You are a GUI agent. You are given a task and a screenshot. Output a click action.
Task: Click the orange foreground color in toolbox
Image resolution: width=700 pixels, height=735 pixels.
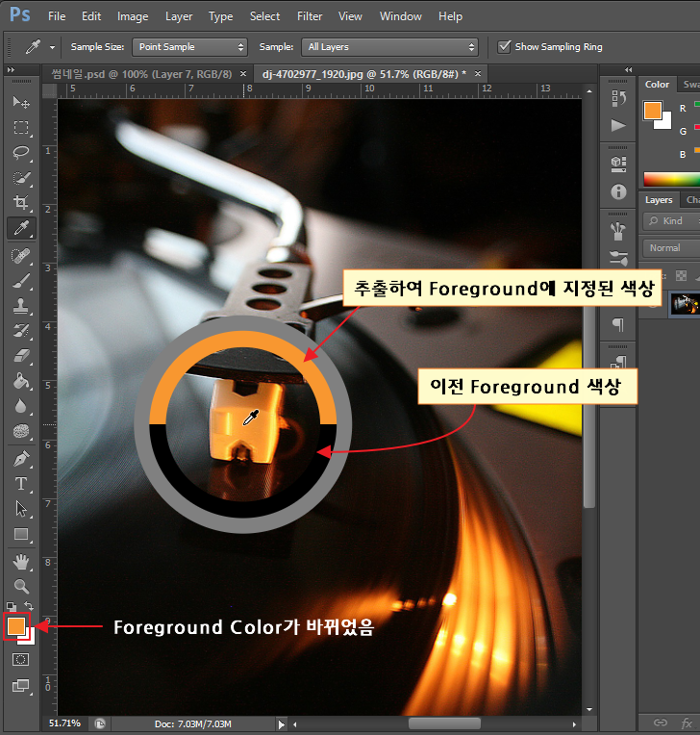point(16,625)
